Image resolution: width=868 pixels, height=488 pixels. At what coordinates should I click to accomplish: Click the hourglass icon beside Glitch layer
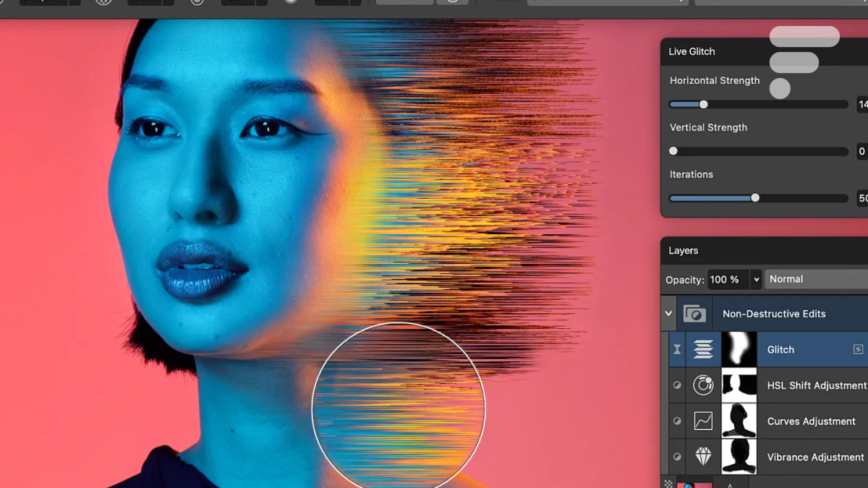677,349
